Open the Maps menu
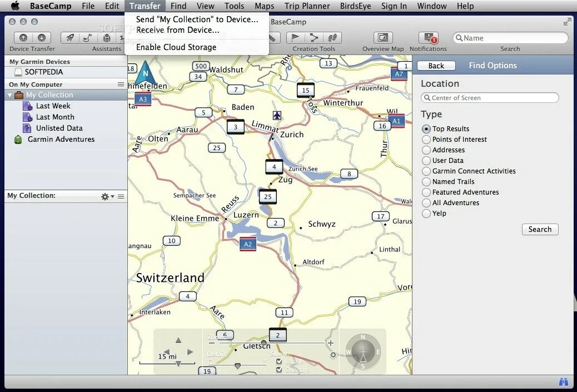This screenshot has height=392, width=577. pos(264,6)
